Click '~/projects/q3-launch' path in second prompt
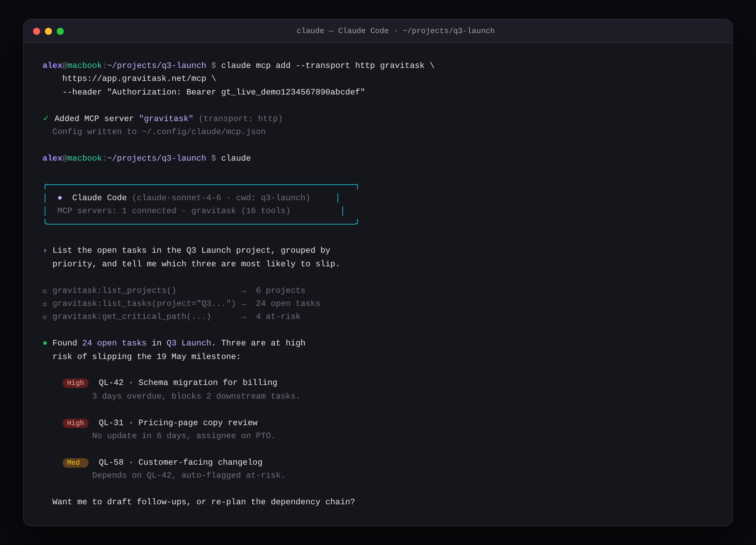The image size is (756, 545). [157, 158]
